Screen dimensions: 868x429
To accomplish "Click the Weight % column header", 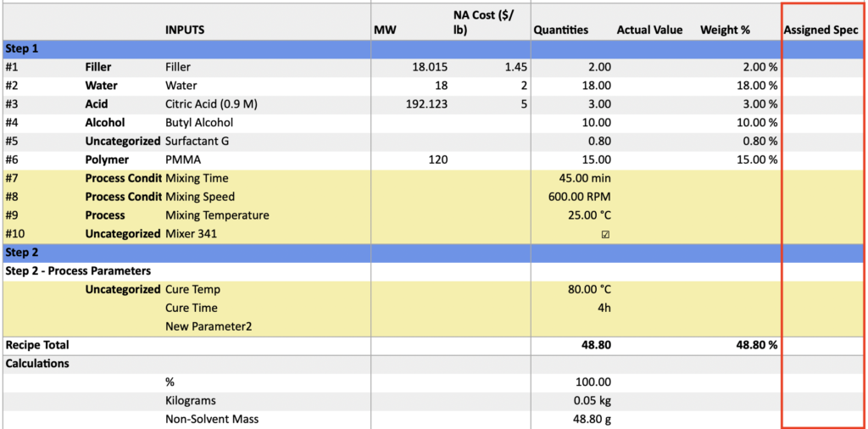I will point(725,30).
